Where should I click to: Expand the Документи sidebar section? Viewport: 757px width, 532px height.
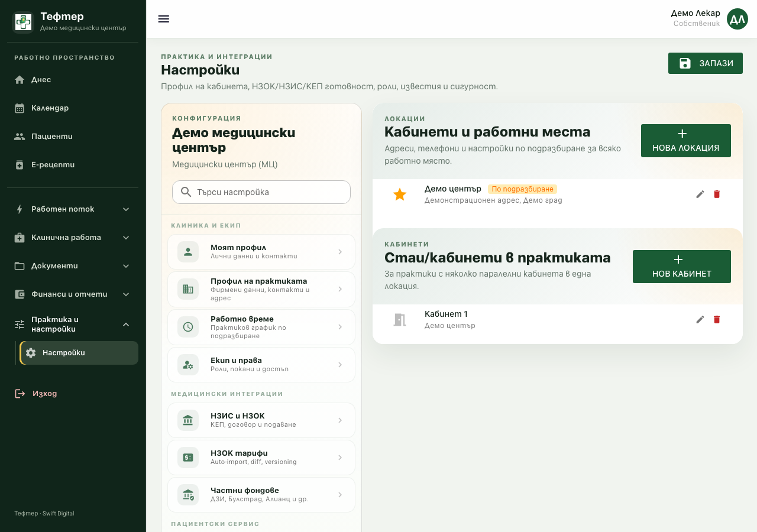click(x=73, y=266)
